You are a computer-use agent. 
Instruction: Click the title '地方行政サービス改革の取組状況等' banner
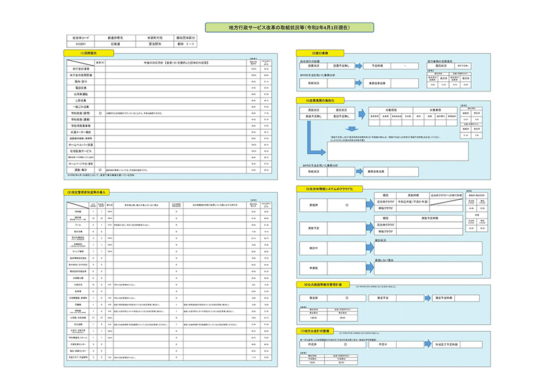pos(289,28)
